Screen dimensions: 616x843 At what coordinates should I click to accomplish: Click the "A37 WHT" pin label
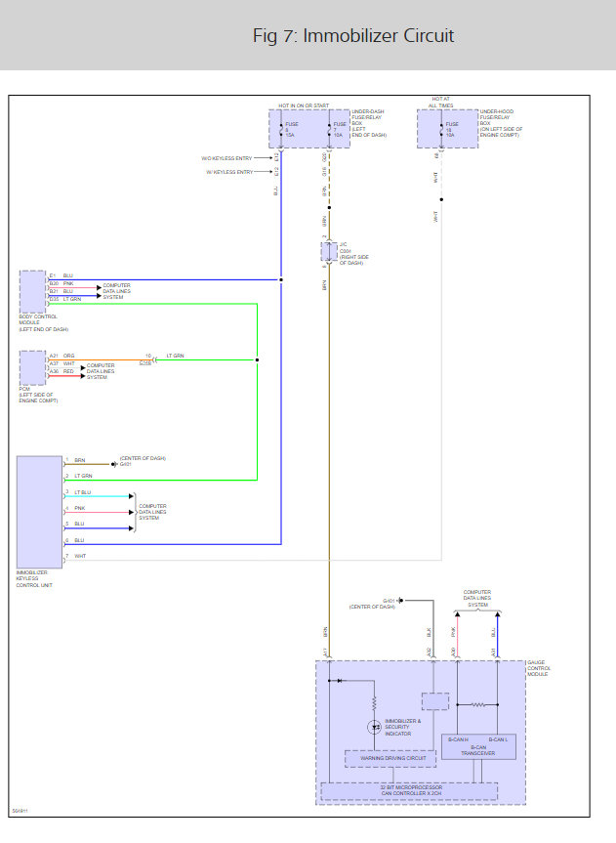(x=62, y=363)
